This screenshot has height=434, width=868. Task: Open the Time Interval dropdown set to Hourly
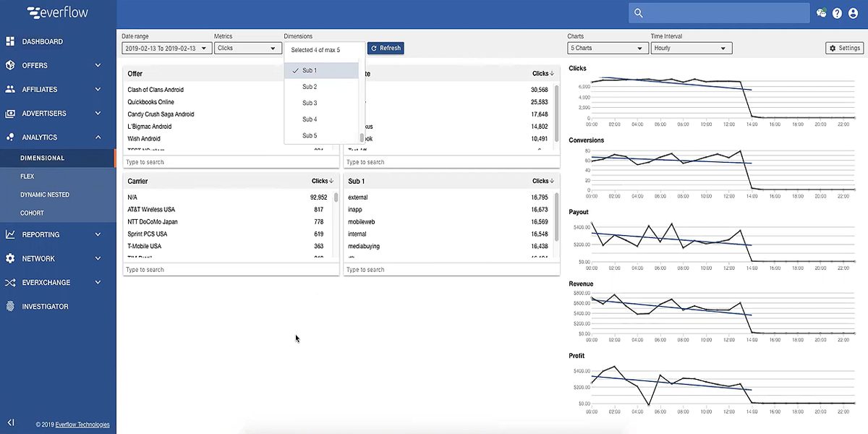(x=690, y=48)
